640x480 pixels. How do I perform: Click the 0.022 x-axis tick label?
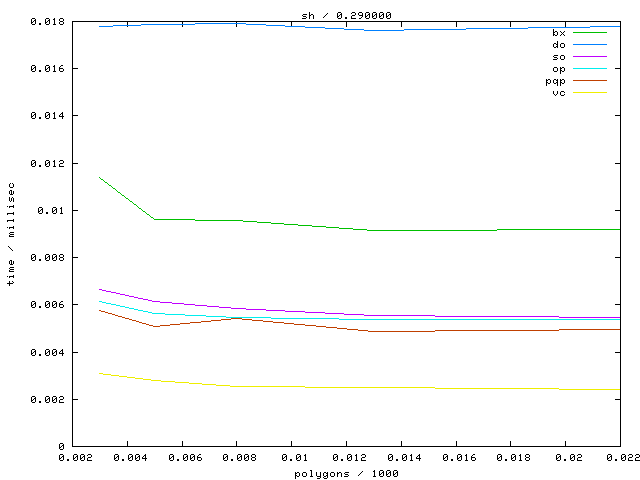point(619,458)
